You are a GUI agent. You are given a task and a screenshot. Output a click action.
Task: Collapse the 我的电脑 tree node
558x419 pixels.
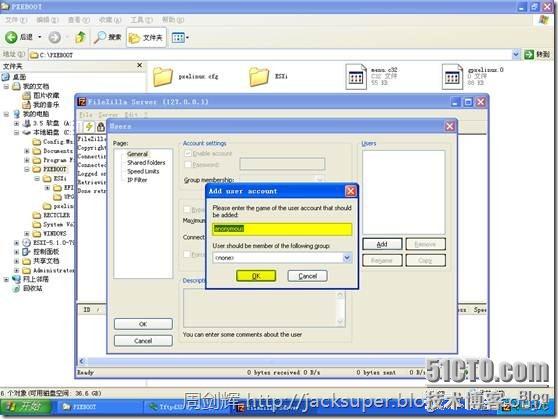click(x=6, y=114)
